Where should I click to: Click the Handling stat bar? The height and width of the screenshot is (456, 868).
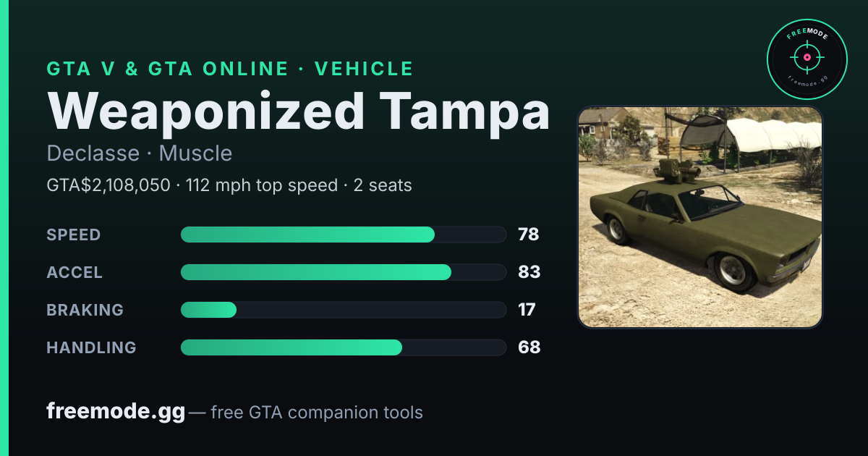[x=343, y=347]
